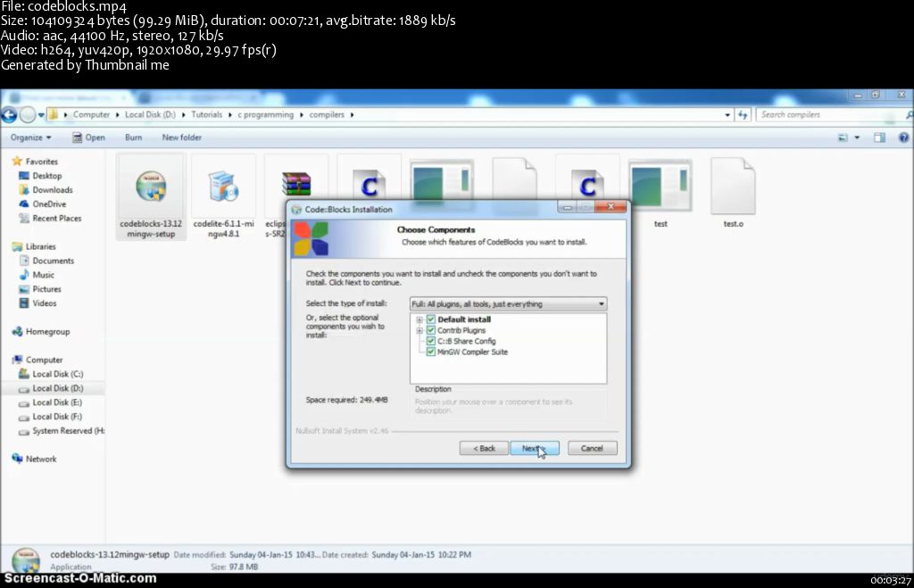This screenshot has width=914, height=588.
Task: Open Network in navigation pane
Action: click(x=35, y=460)
